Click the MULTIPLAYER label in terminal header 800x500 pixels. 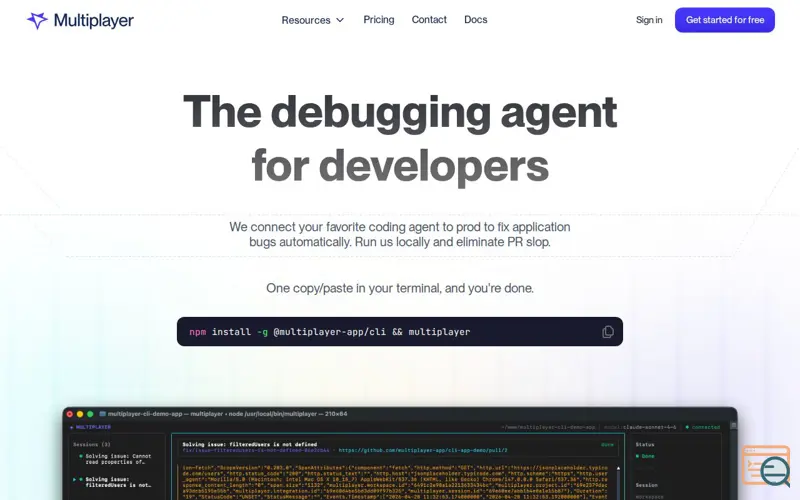click(x=90, y=427)
